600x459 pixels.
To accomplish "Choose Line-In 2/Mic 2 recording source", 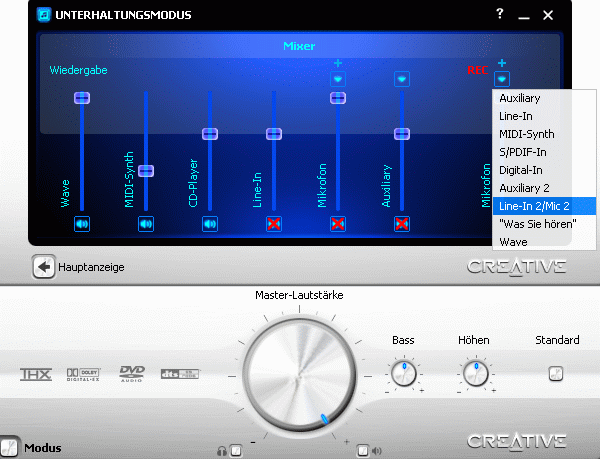I will [x=544, y=206].
